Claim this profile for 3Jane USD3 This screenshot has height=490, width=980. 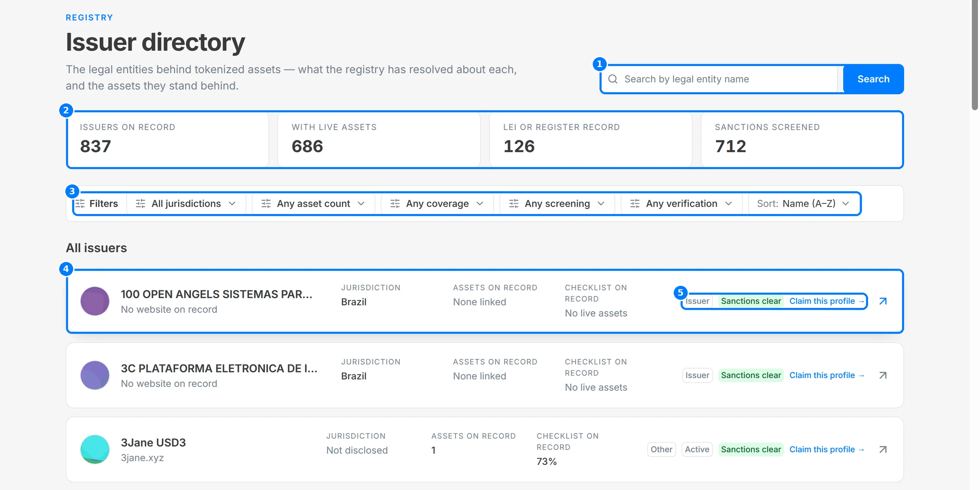pyautogui.click(x=827, y=450)
